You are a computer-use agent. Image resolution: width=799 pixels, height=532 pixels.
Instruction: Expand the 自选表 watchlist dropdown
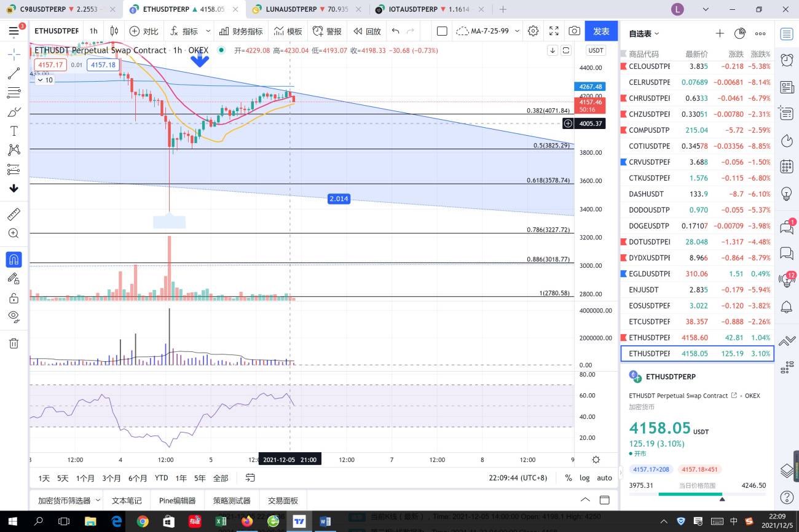[x=644, y=34]
